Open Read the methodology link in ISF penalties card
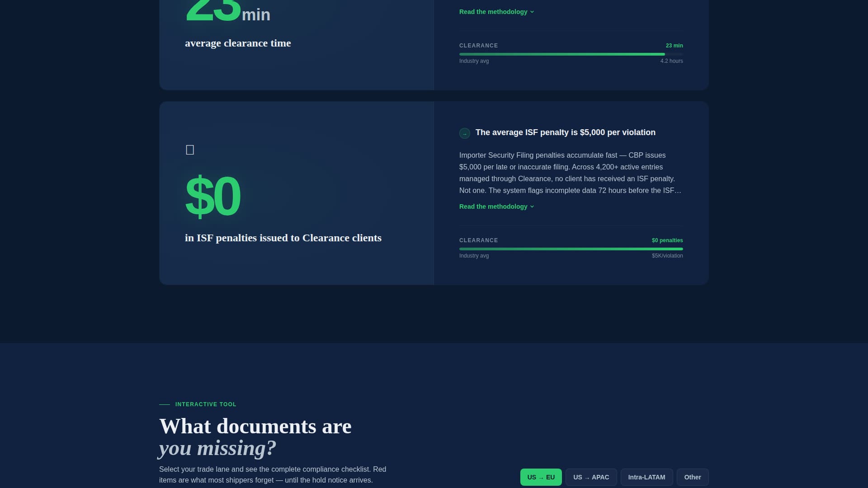 coord(493,206)
